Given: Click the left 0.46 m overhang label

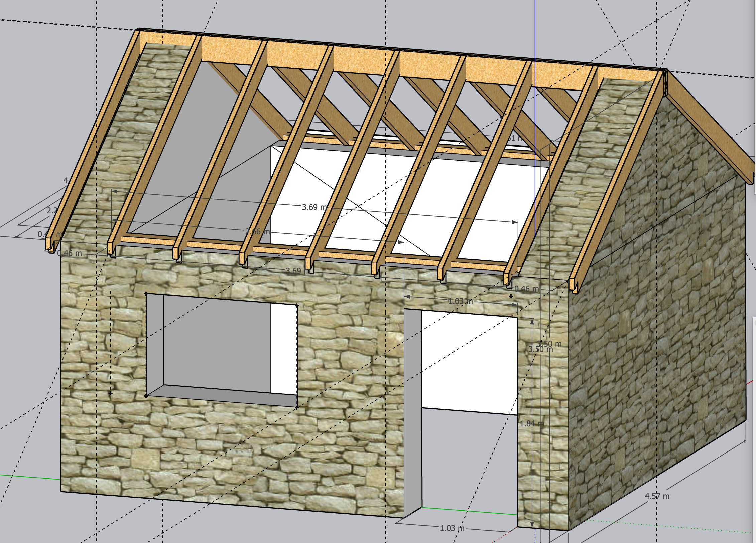Looking at the screenshot, I should (70, 253).
